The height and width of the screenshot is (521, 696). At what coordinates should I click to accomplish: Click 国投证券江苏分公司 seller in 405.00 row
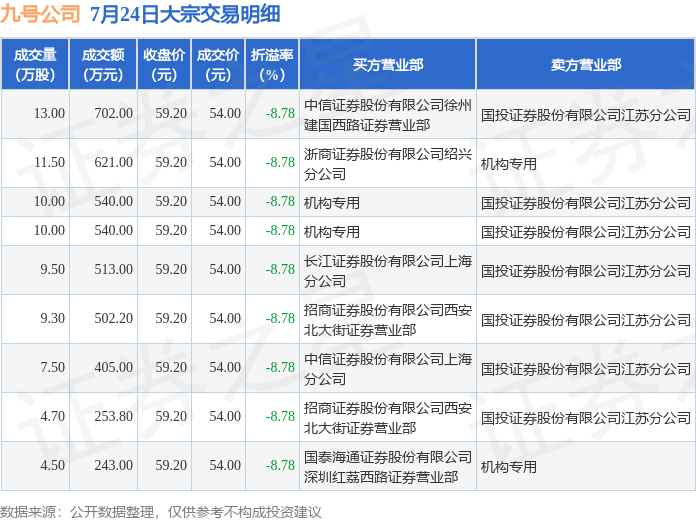point(586,369)
